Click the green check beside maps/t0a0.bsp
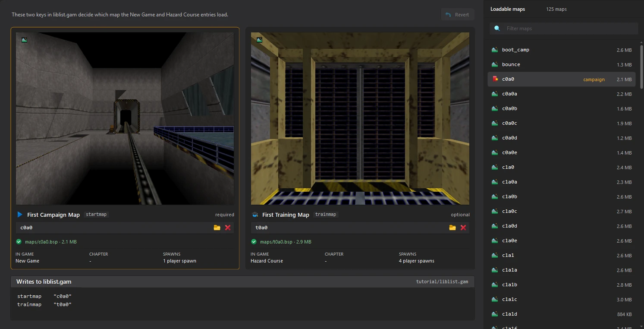The width and height of the screenshot is (644, 329). tap(254, 242)
